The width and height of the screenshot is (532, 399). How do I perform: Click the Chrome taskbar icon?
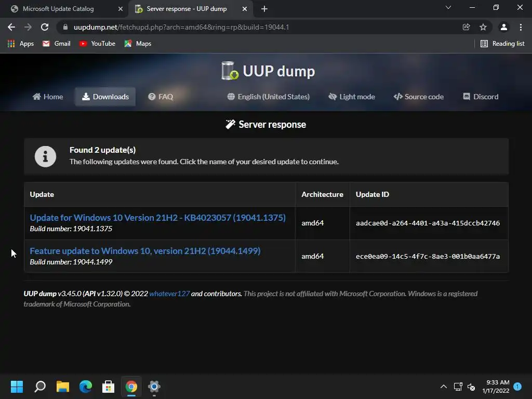(131, 387)
